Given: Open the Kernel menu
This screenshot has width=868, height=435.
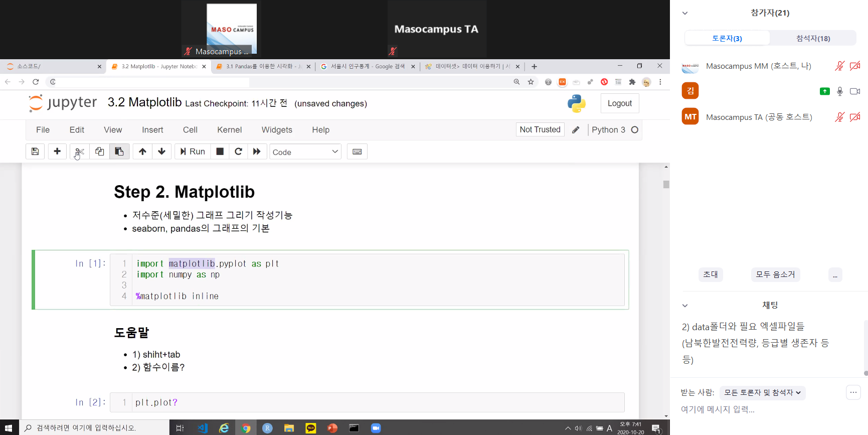Looking at the screenshot, I should (x=229, y=130).
